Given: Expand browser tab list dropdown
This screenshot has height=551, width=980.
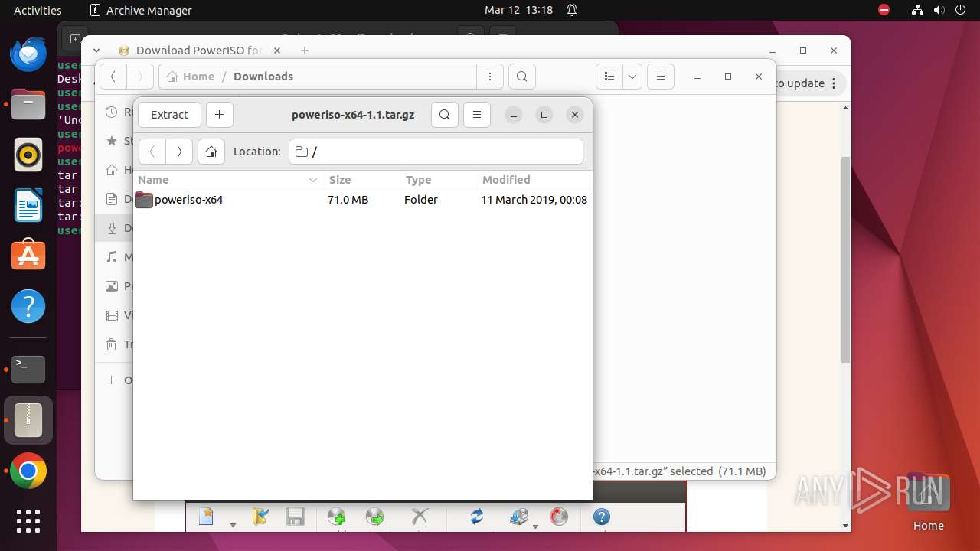Looking at the screenshot, I should [96, 51].
